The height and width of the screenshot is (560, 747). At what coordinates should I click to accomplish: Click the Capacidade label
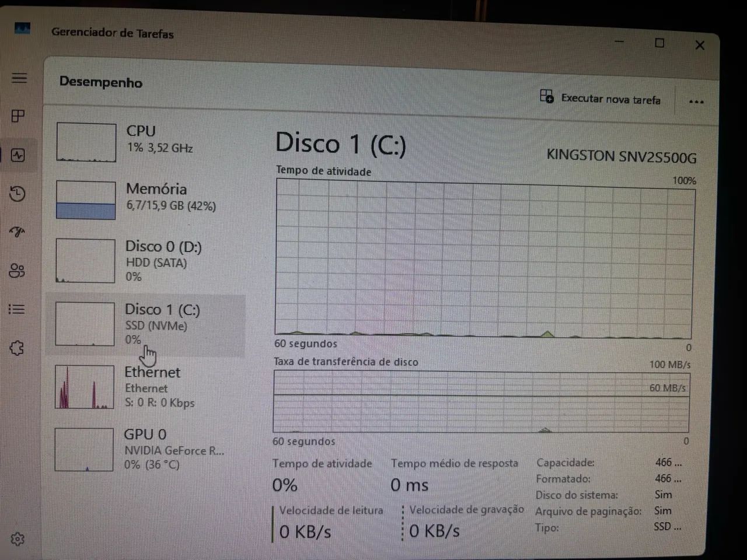[x=565, y=463]
